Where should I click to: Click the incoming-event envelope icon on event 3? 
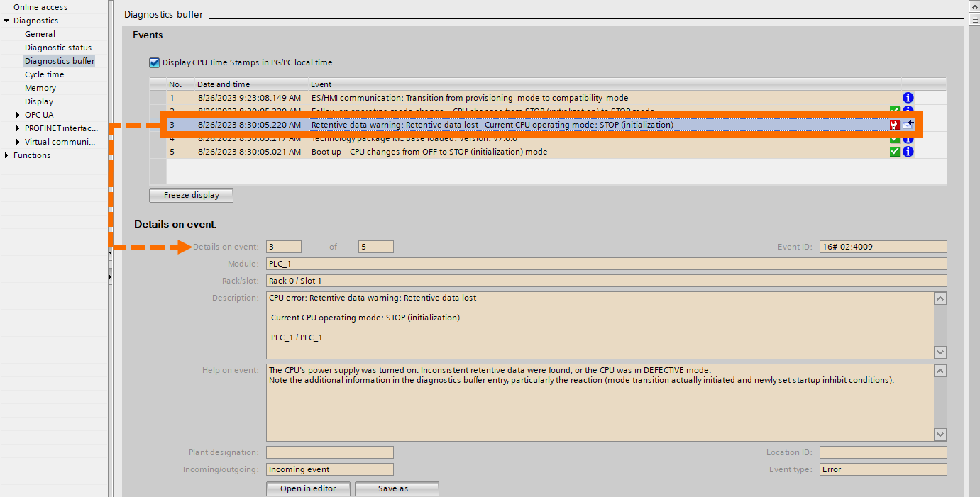907,125
